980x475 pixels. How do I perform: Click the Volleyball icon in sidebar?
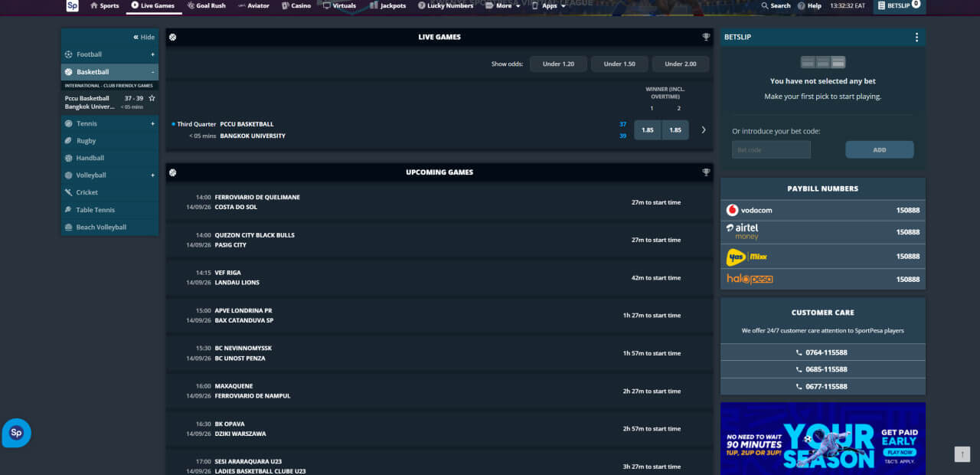pyautogui.click(x=69, y=175)
